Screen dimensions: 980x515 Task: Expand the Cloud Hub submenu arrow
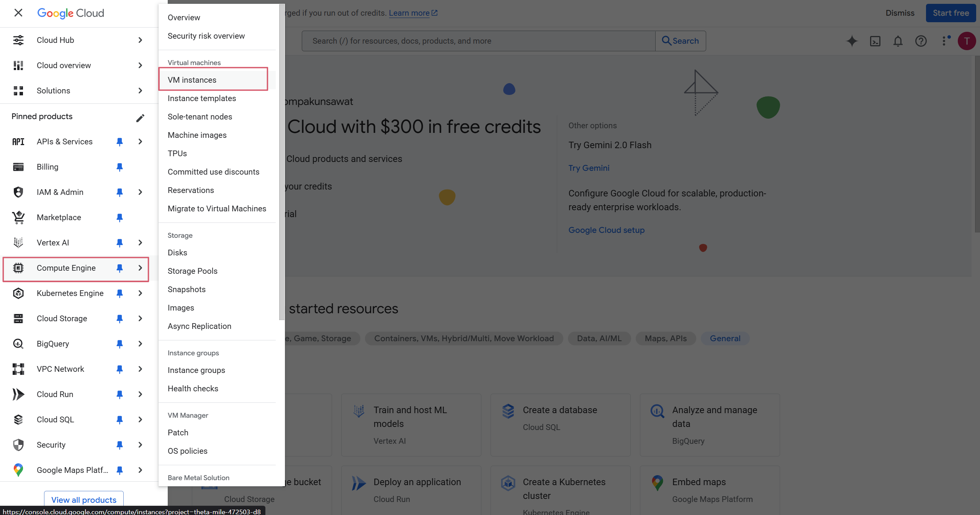pos(140,40)
